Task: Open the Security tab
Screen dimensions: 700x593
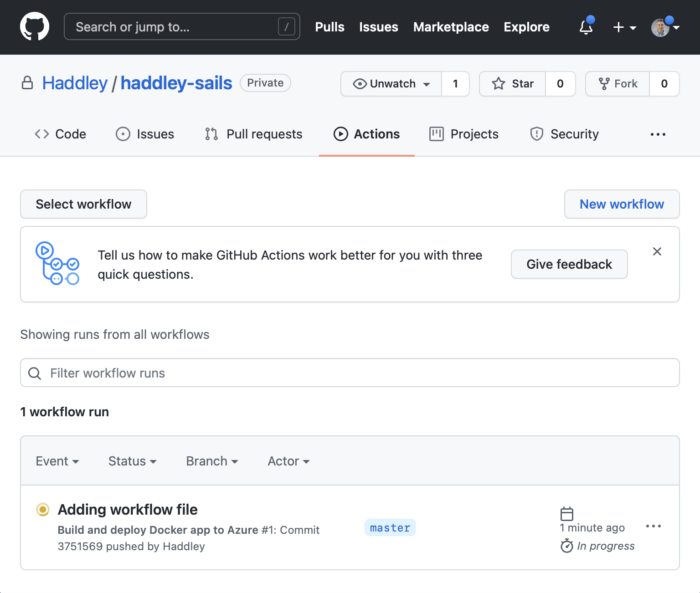Action: 565,134
